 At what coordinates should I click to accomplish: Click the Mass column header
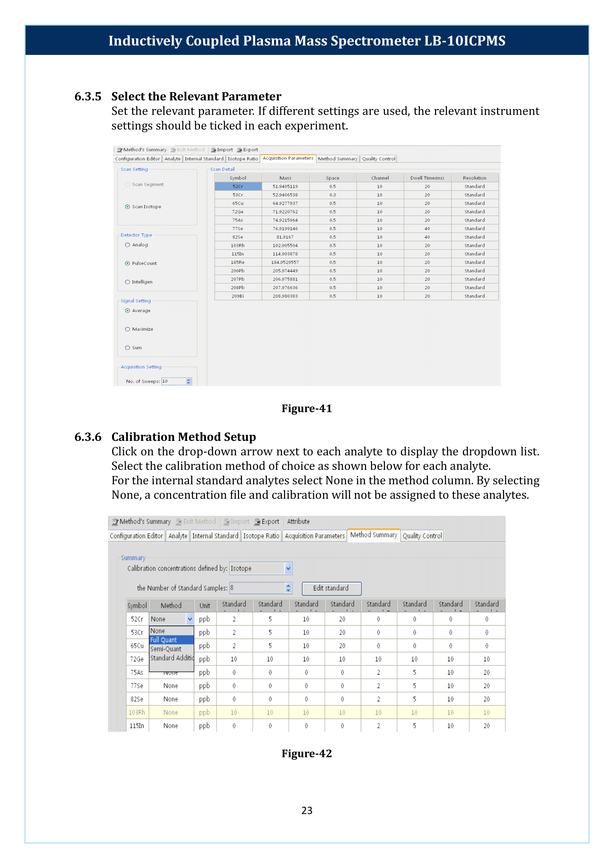[285, 178]
